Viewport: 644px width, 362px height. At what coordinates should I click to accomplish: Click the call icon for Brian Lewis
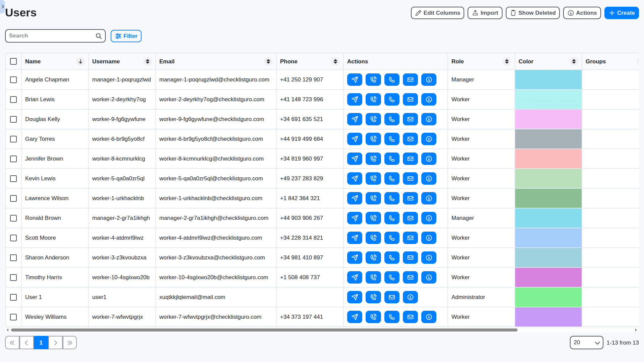373,99
